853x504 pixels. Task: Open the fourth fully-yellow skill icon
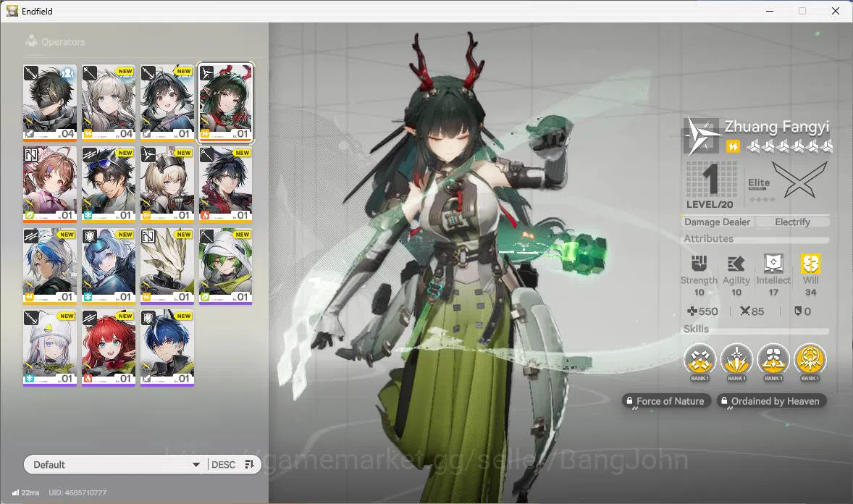810,359
